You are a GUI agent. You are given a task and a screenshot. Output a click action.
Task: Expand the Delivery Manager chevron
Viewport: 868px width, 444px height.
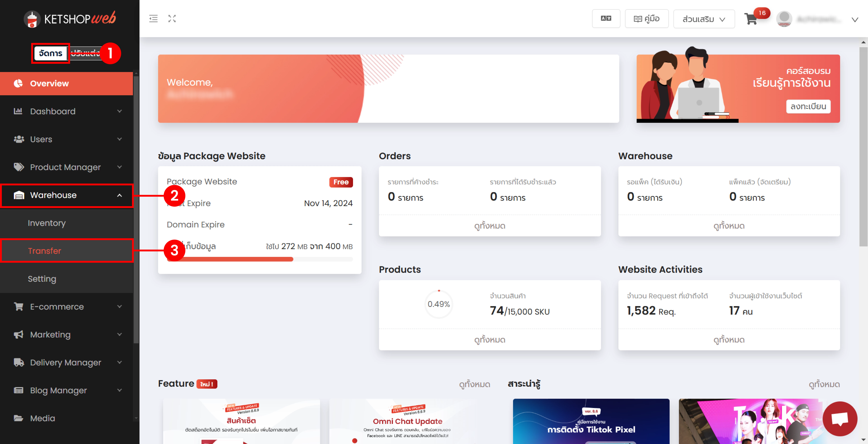pos(119,363)
